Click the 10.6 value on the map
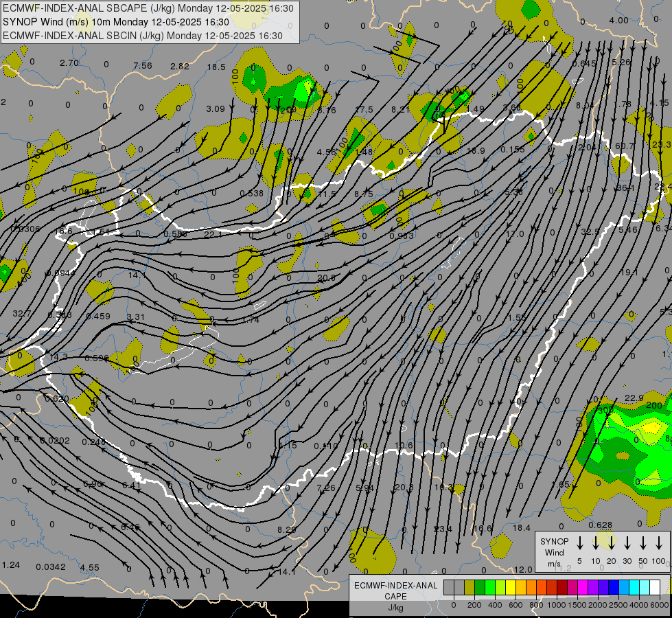Viewport: 672px width, 618px height. pyautogui.click(x=404, y=445)
